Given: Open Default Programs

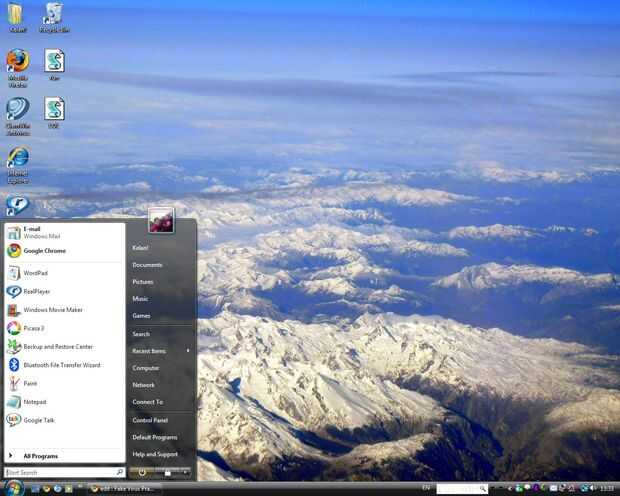Looking at the screenshot, I should coord(155,437).
